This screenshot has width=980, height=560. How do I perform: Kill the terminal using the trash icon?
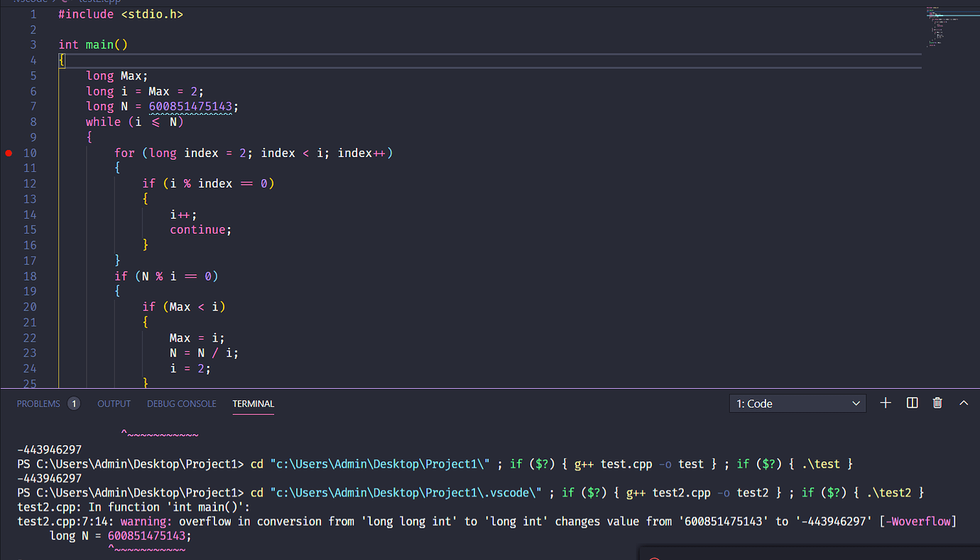(937, 403)
